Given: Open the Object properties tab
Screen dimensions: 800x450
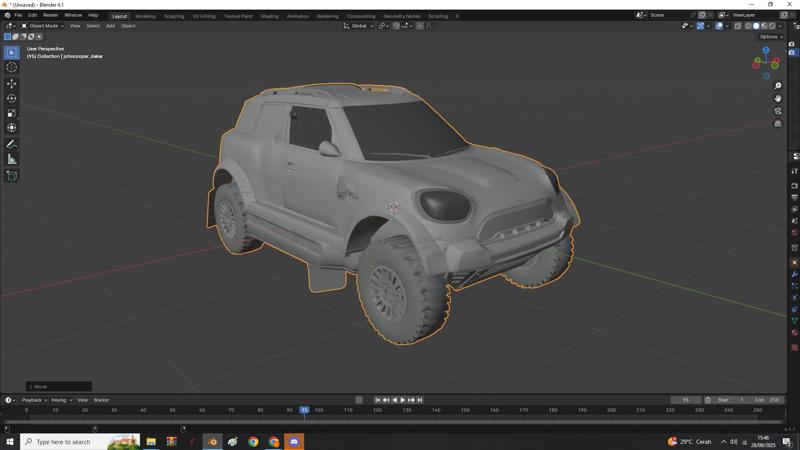Looking at the screenshot, I should 794,262.
